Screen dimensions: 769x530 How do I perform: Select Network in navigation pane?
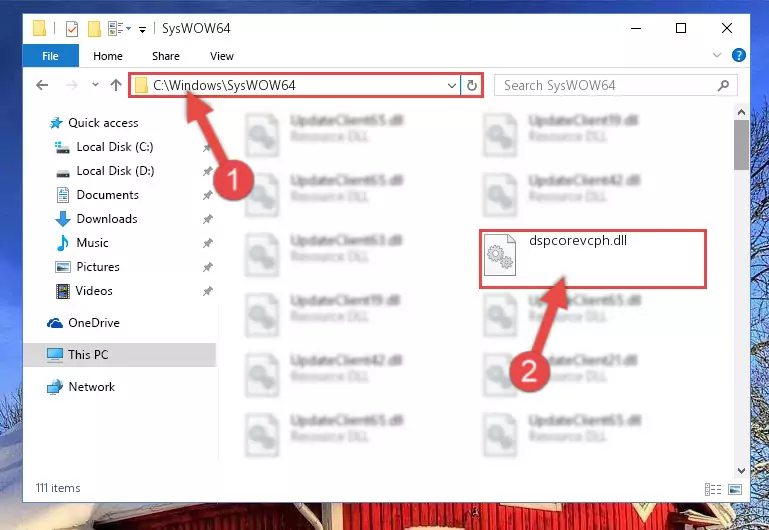click(x=92, y=387)
